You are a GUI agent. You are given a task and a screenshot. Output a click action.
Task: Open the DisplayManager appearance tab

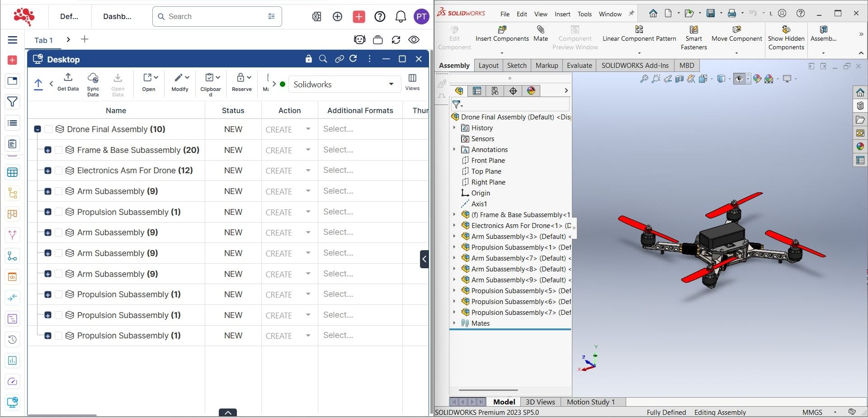coord(531,91)
